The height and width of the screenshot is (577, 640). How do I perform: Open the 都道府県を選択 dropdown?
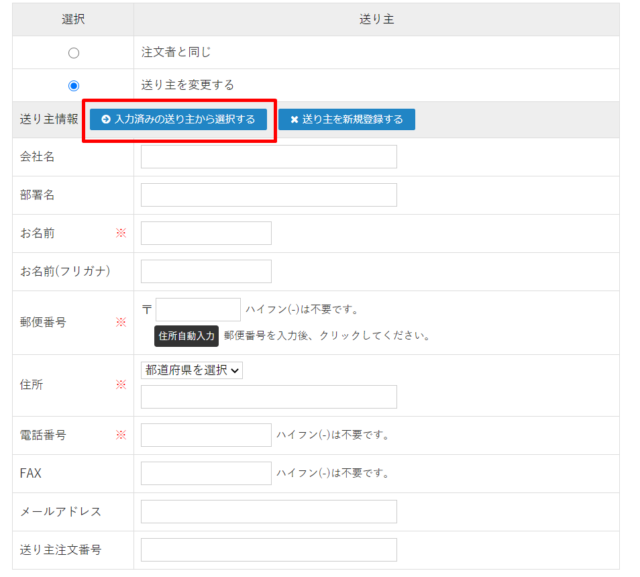pyautogui.click(x=192, y=370)
